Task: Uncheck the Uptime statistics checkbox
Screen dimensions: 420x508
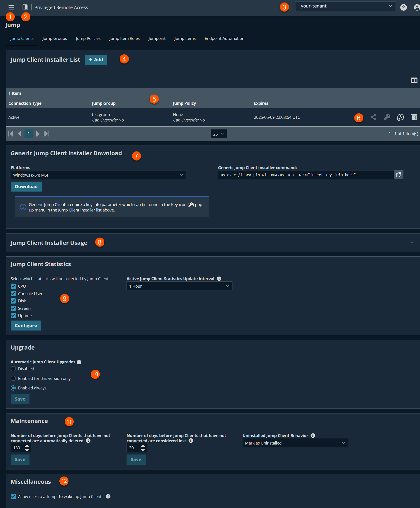Action: point(13,316)
